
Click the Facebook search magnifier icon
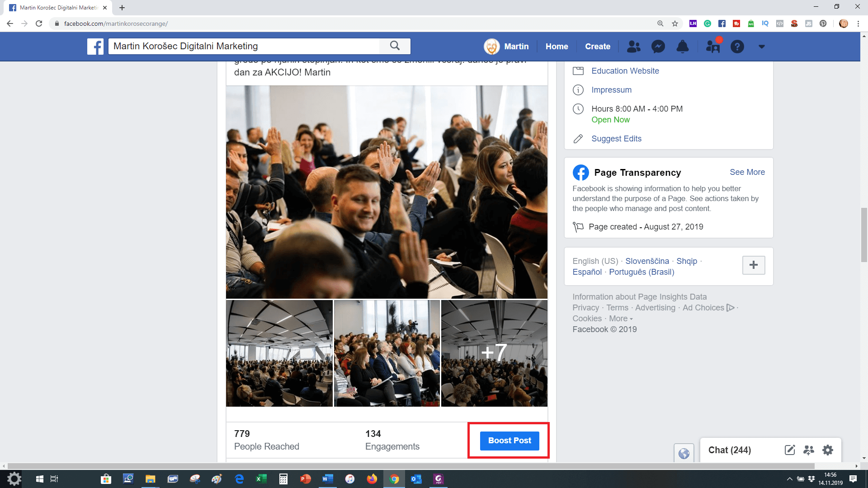pyautogui.click(x=395, y=46)
